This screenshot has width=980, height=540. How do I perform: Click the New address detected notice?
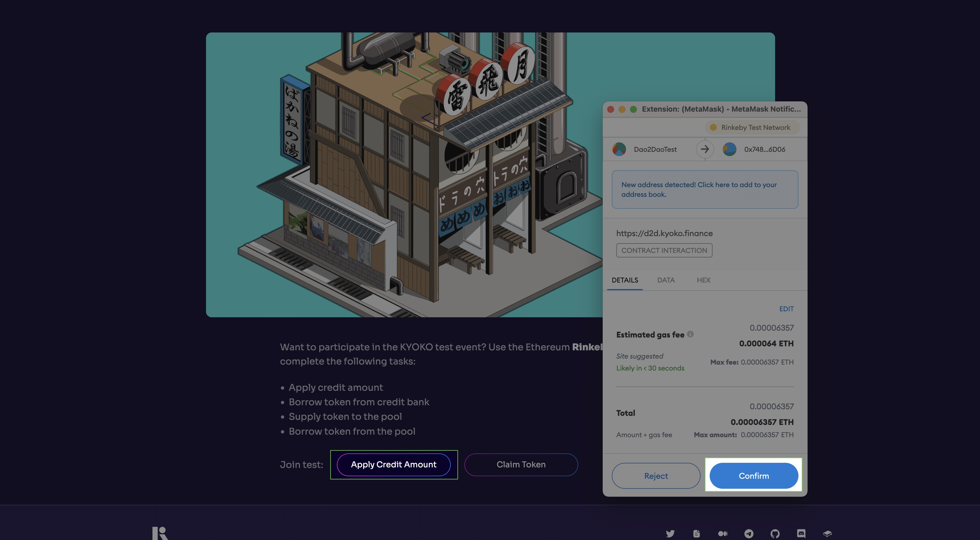click(x=705, y=189)
